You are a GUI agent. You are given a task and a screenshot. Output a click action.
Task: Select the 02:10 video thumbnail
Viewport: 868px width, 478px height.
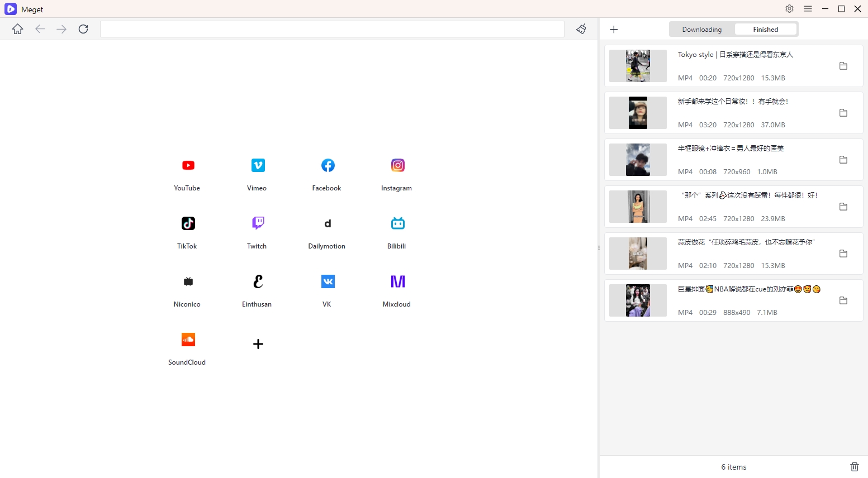[638, 254]
